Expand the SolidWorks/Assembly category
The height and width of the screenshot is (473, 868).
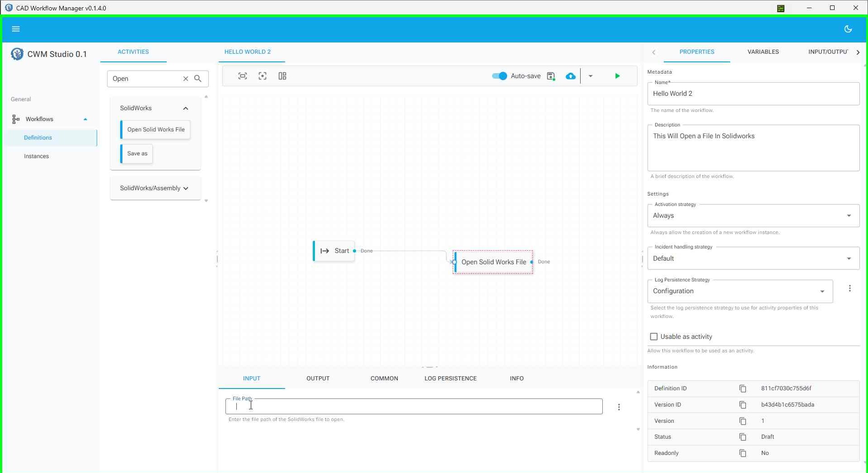[155, 188]
